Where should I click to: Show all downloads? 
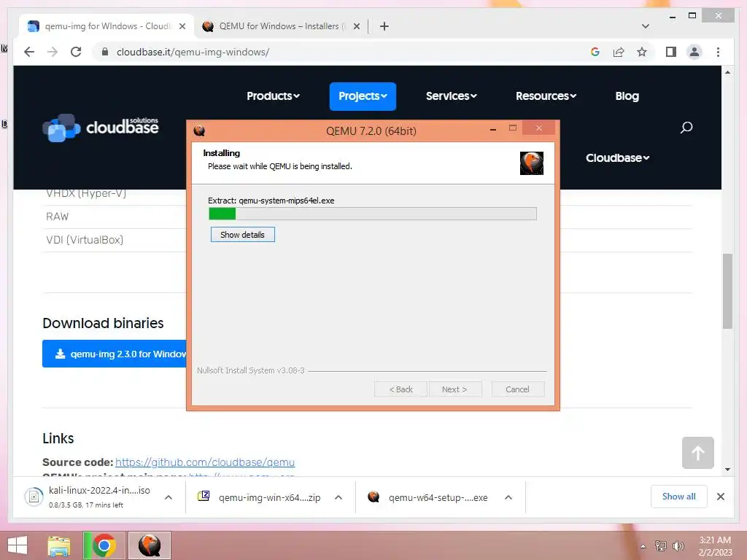tap(679, 497)
